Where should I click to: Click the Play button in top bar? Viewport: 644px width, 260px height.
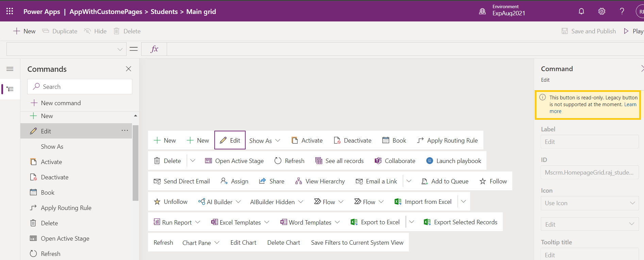coord(633,31)
